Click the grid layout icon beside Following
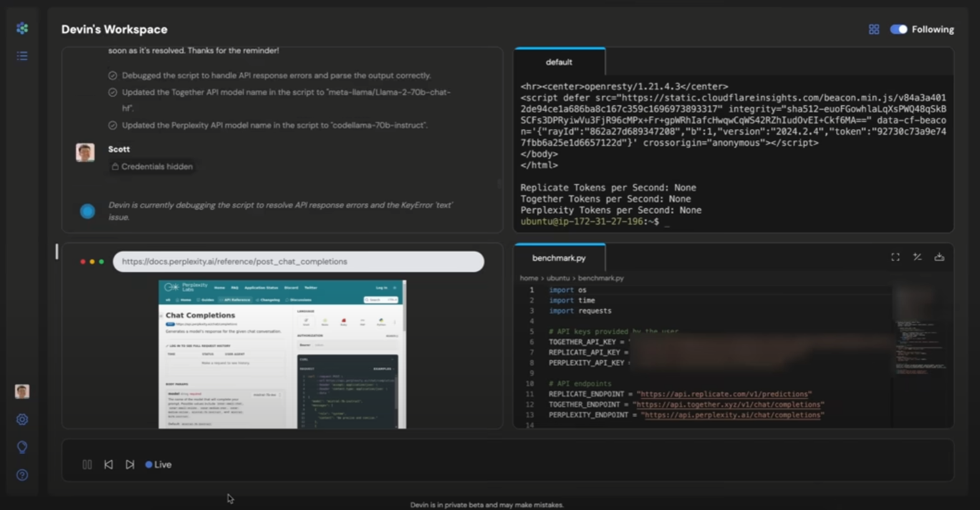Viewport: 980px width, 510px height. point(874,29)
